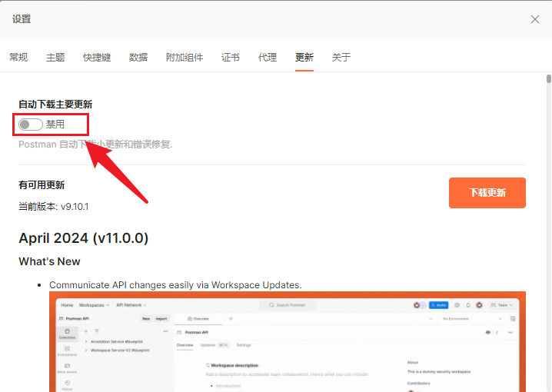The image size is (552, 392).
Task: Close the 设置 dialog with the X icon
Action: pos(535,19)
